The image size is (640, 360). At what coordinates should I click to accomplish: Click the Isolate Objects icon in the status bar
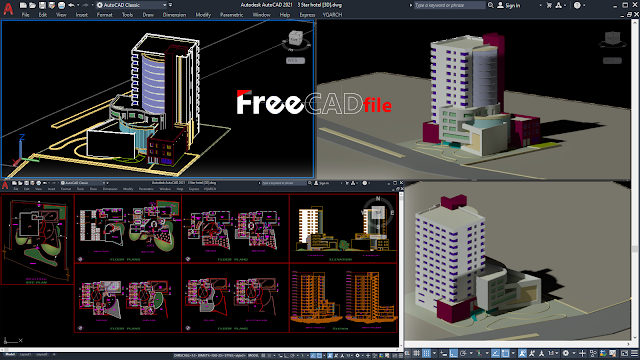point(593,353)
